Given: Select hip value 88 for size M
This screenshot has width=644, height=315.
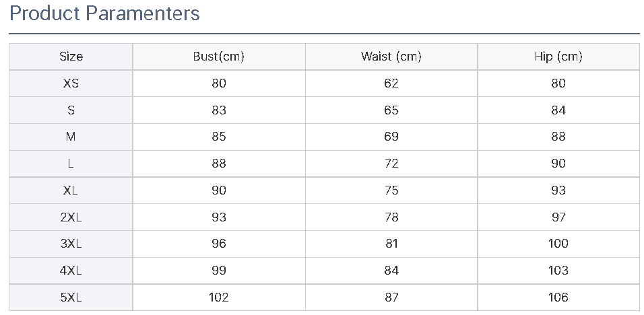Looking at the screenshot, I should (558, 137).
